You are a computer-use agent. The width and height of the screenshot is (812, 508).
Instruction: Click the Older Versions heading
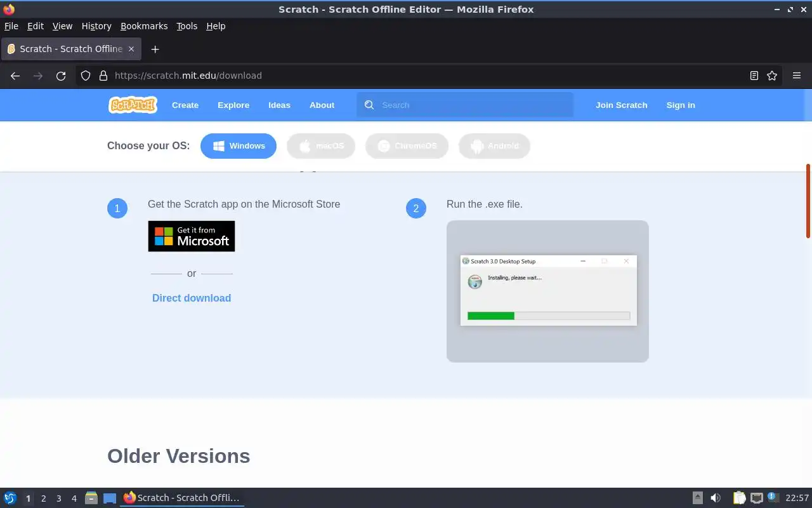point(179,456)
